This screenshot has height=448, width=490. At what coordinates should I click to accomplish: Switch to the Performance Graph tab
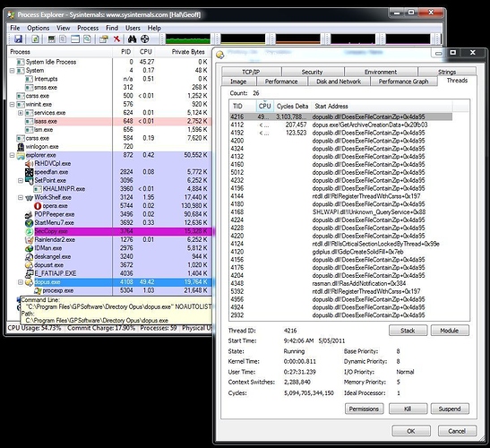[403, 82]
